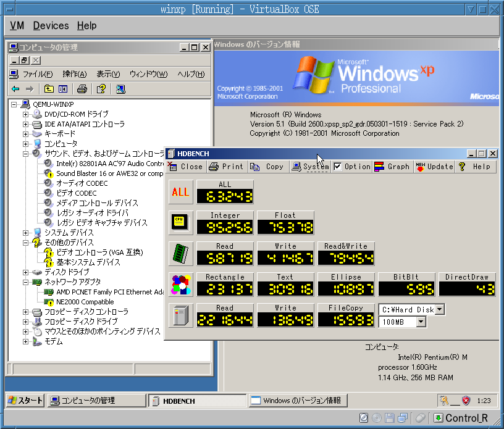Click System in HDBENCH toolbar
This screenshot has height=429, width=504.
311,167
